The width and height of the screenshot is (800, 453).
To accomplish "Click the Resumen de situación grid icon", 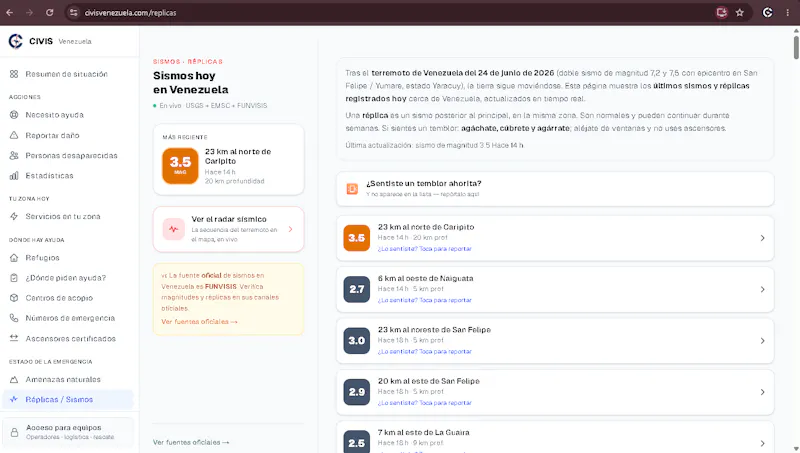I will coord(14,74).
